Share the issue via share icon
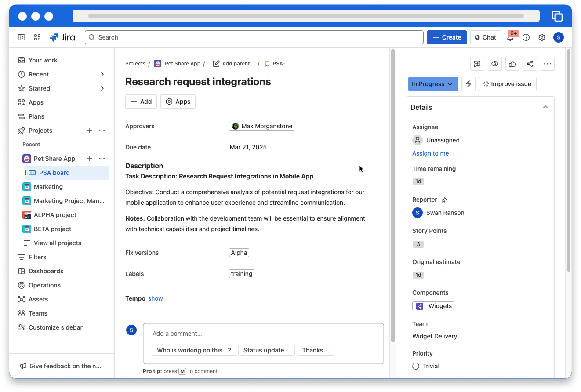 530,64
